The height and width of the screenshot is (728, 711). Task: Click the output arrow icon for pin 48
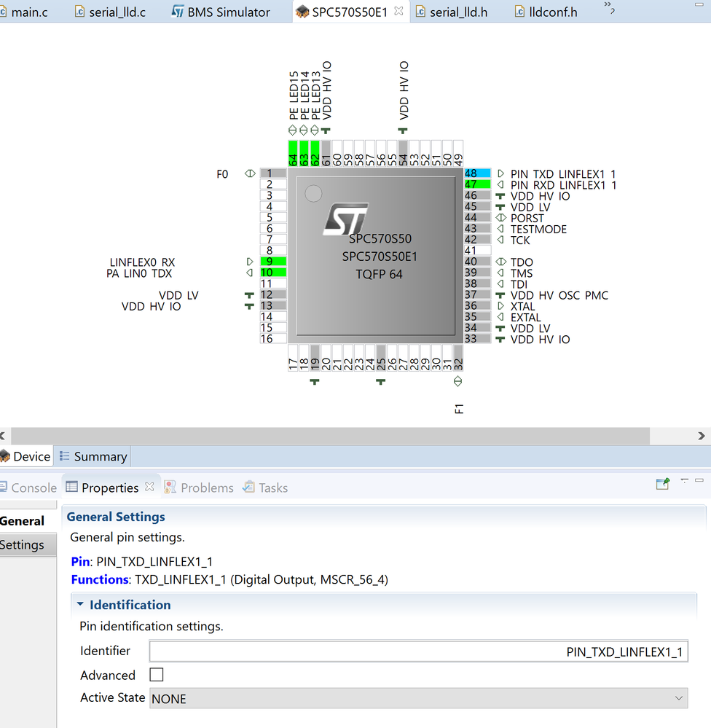pos(500,173)
